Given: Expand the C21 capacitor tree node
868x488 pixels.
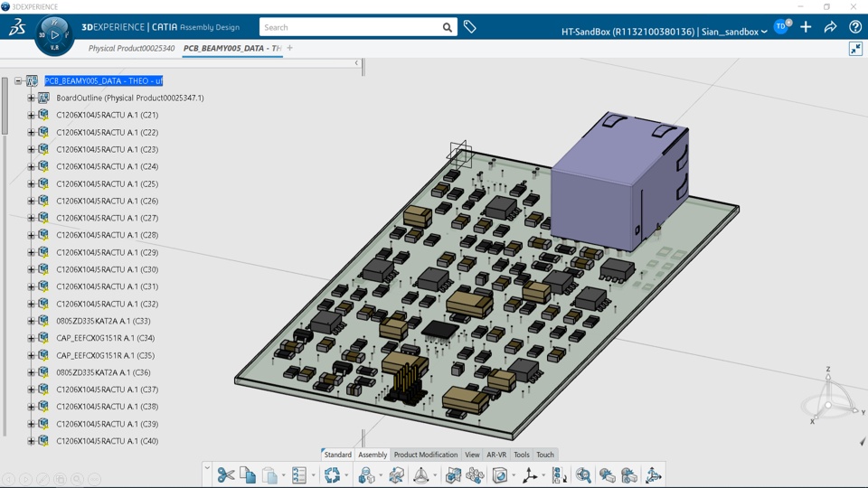Looking at the screenshot, I should point(31,115).
